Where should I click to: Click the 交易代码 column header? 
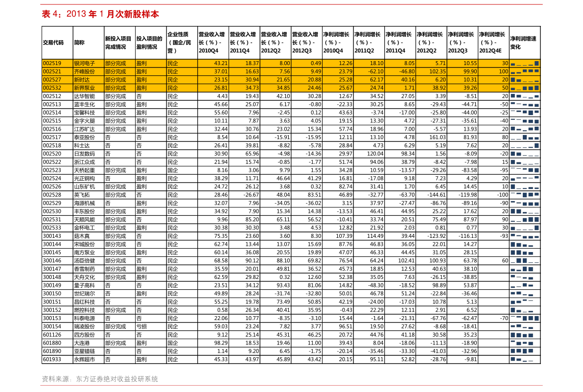[x=57, y=43]
